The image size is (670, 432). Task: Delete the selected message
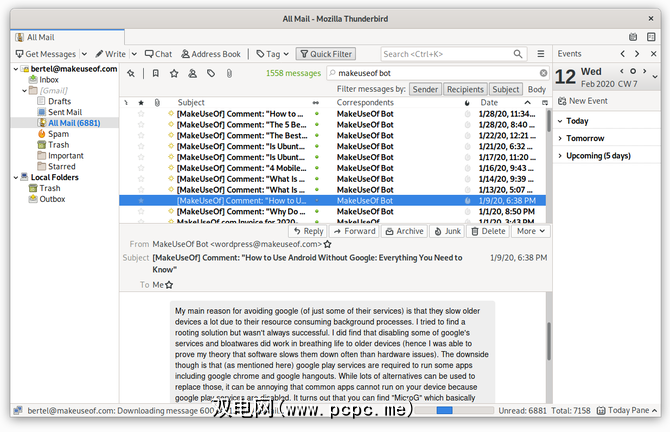tap(488, 231)
